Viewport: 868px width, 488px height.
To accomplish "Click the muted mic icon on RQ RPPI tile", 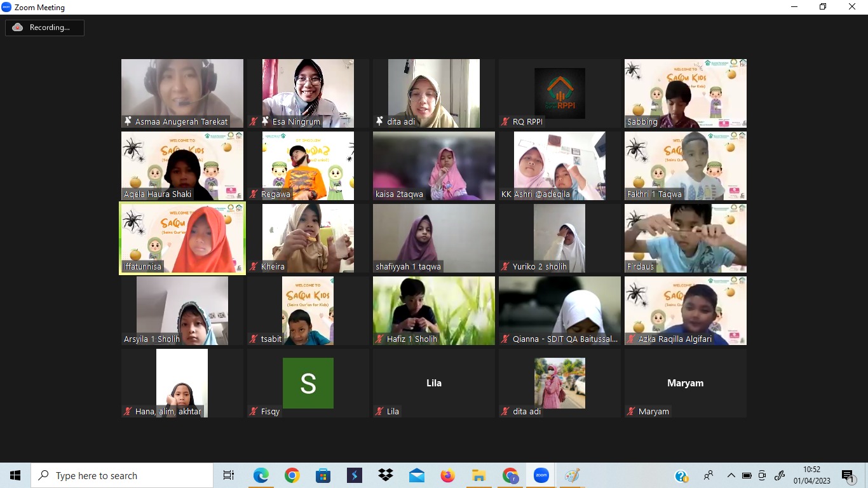I will (x=506, y=121).
